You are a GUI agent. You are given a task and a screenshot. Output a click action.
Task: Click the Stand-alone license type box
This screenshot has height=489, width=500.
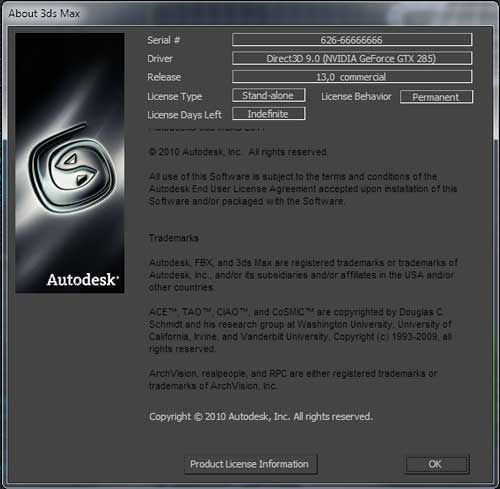(269, 95)
